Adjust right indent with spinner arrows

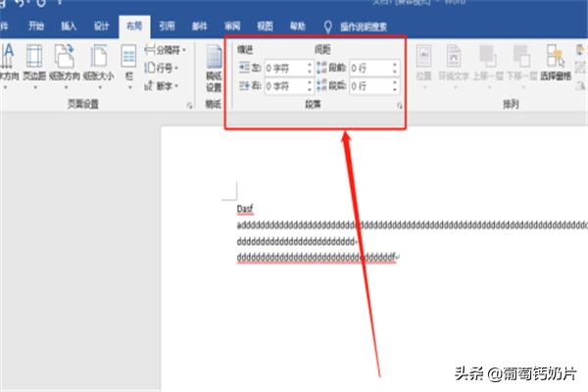pos(310,86)
